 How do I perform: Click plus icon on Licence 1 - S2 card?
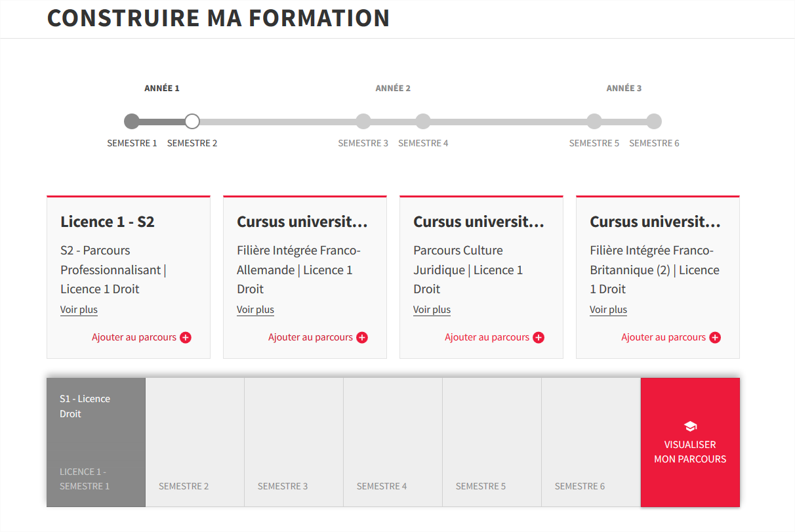point(186,338)
